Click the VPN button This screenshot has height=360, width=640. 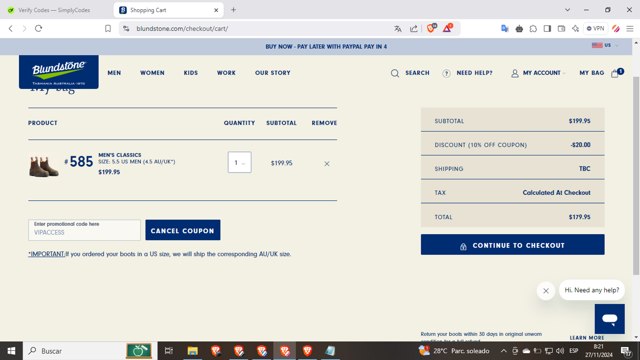pyautogui.click(x=596, y=29)
